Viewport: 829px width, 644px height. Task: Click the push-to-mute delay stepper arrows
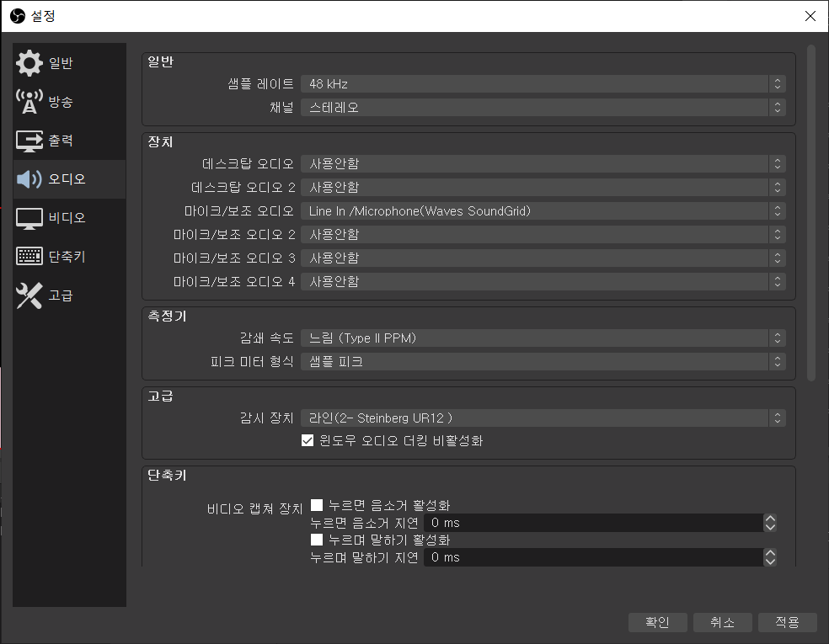click(x=769, y=523)
